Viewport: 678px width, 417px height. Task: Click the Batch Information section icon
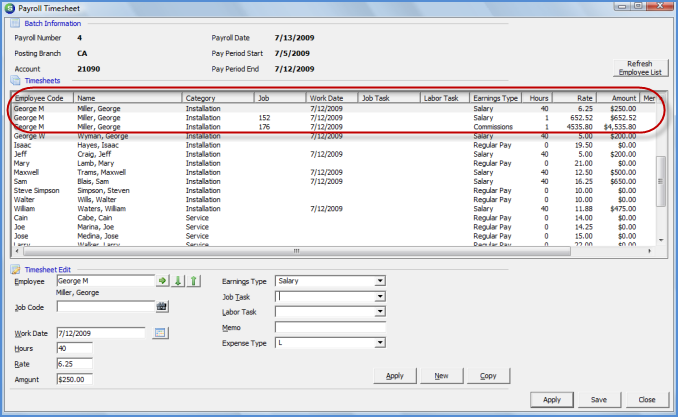[x=15, y=23]
